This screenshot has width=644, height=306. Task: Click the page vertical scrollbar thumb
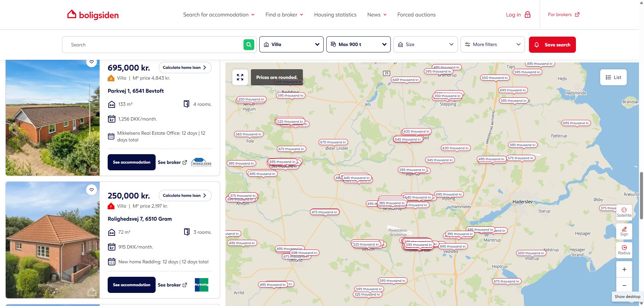(x=641, y=195)
